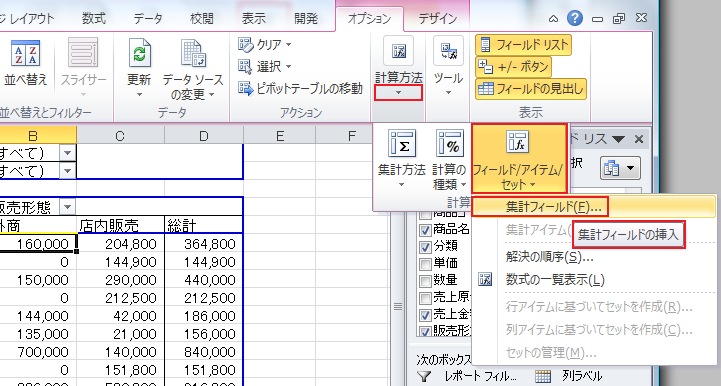Click the ツール icon in ribbon
The height and width of the screenshot is (386, 721).
coord(448,51)
